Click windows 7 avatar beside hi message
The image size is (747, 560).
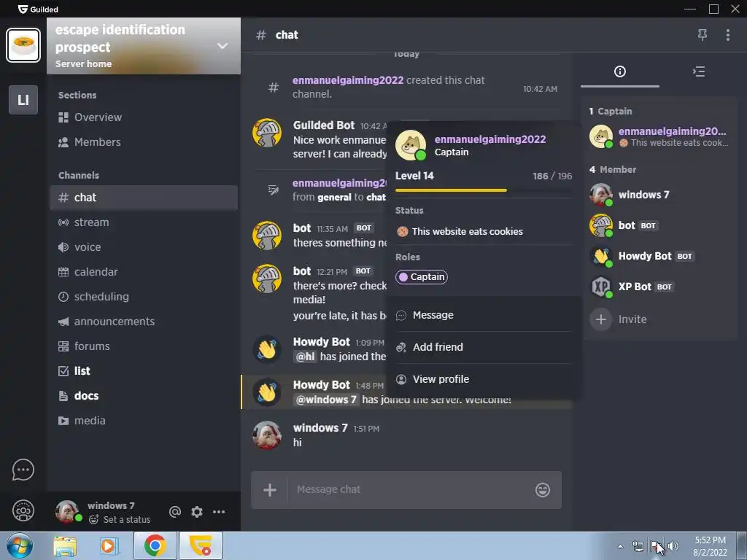tap(267, 435)
